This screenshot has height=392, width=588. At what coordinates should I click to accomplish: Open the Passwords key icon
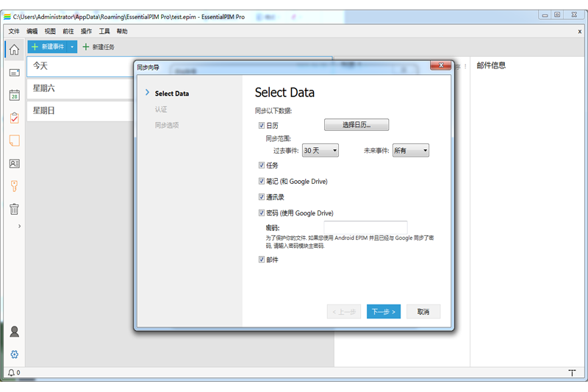(14, 186)
